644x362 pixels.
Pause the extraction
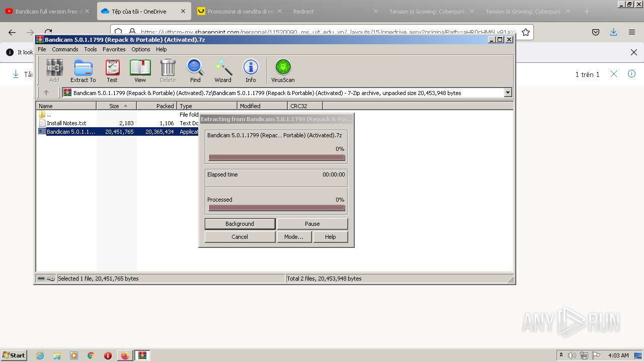(312, 224)
